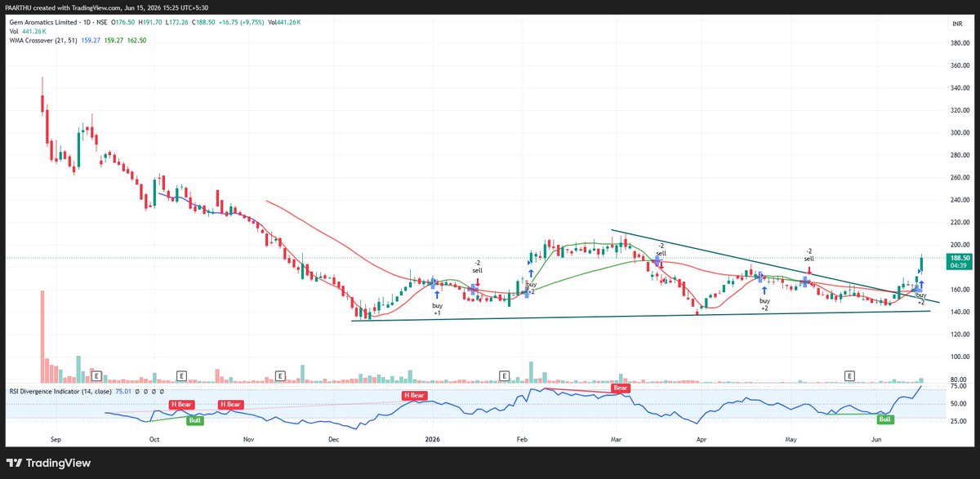Viewport: 980px width, 479px height.
Task: Click the 2026 label on time axis
Action: pos(433,438)
